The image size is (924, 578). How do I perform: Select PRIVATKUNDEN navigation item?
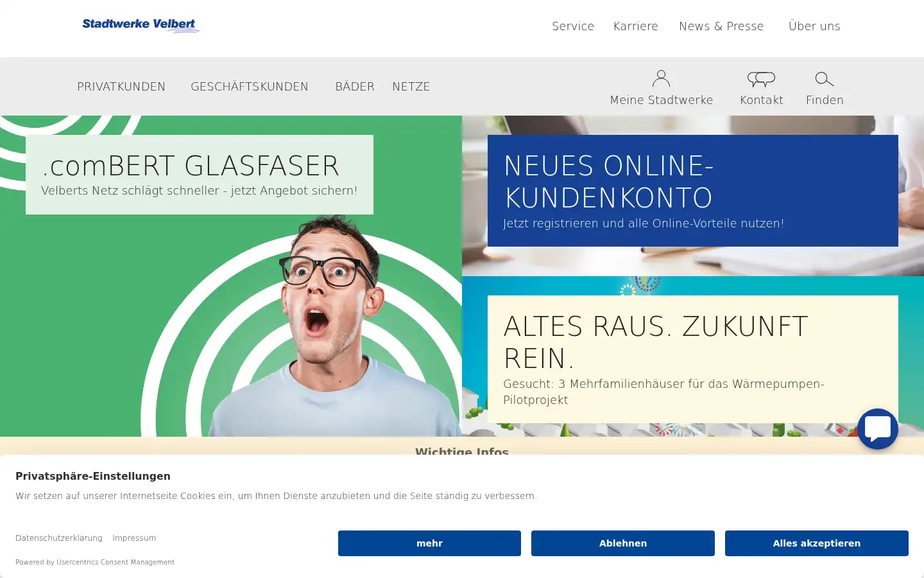click(x=121, y=87)
